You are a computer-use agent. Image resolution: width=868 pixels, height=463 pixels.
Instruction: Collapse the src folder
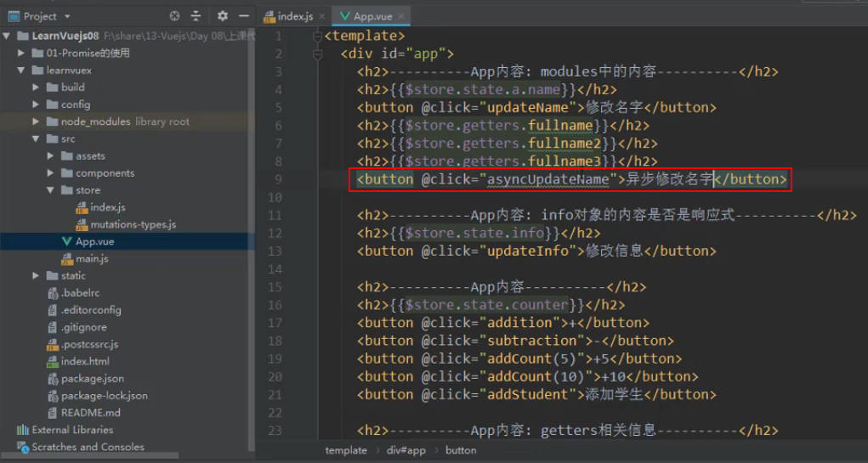tap(36, 138)
